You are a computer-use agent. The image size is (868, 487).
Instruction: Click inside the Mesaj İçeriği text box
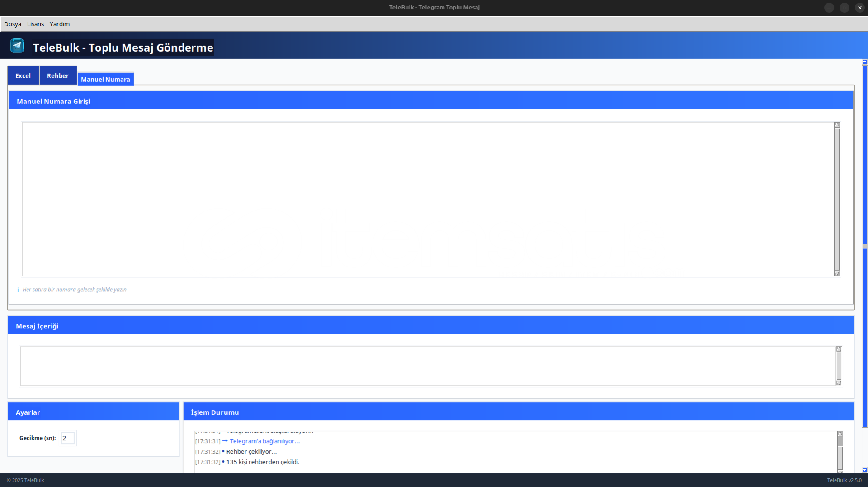428,366
